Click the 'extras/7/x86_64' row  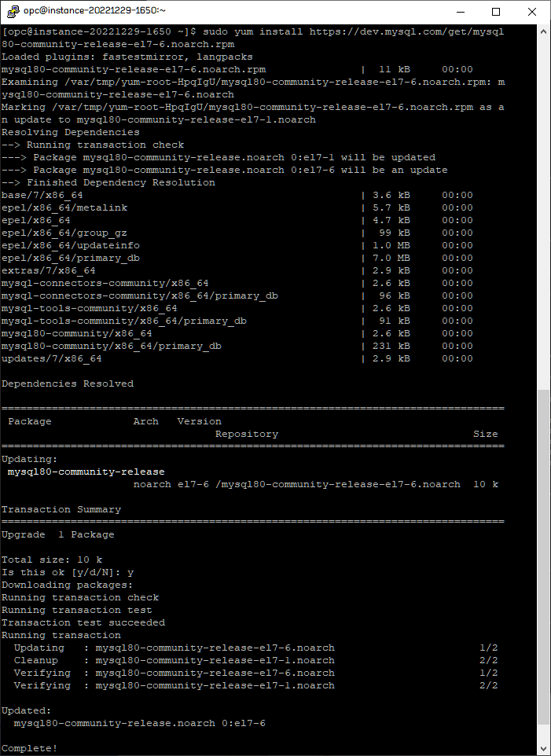coord(237,270)
